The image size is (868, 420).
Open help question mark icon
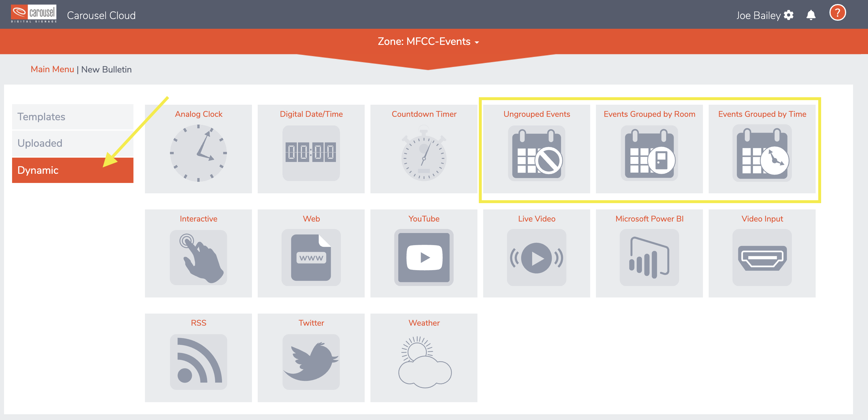pos(837,13)
